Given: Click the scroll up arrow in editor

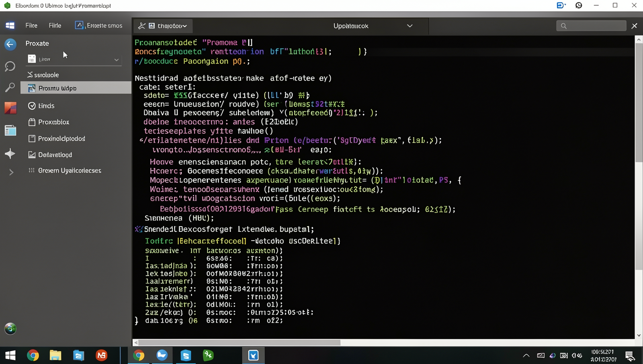Looking at the screenshot, I should coord(639,39).
